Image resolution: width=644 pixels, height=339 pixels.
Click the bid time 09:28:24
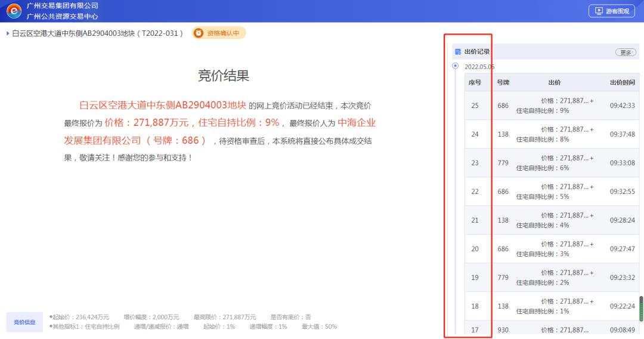click(622, 220)
